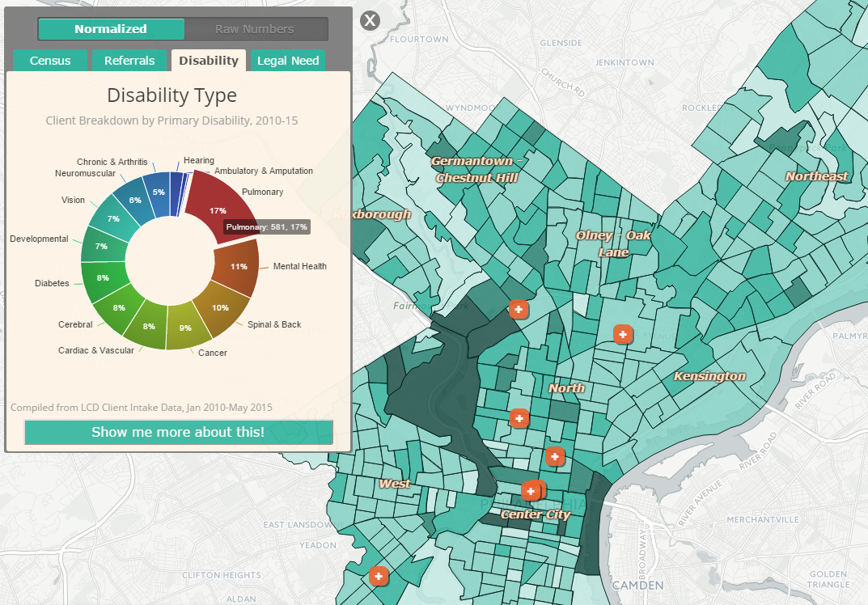Click the marker between North and Center City
The width and height of the screenshot is (868, 605).
555,456
